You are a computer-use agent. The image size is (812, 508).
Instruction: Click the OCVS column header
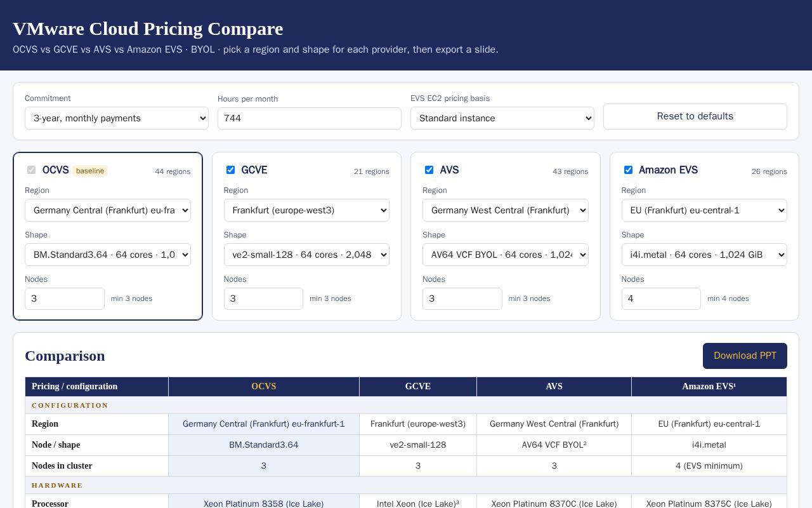[264, 386]
